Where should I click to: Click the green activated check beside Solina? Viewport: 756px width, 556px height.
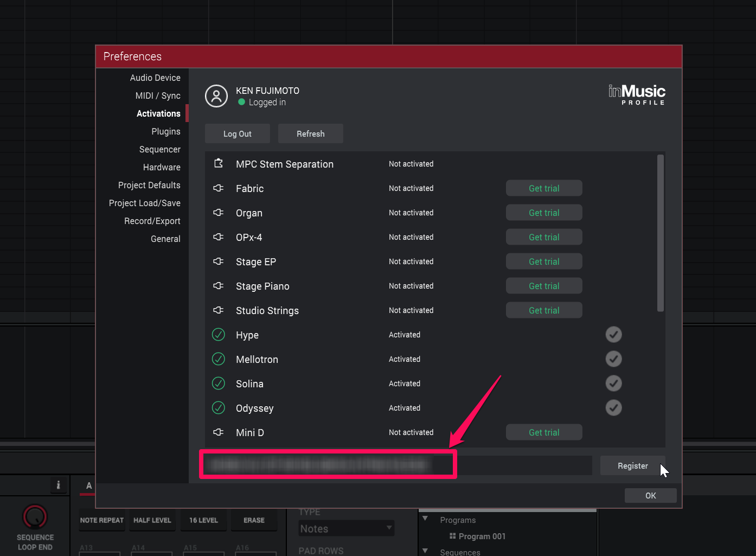pos(219,384)
